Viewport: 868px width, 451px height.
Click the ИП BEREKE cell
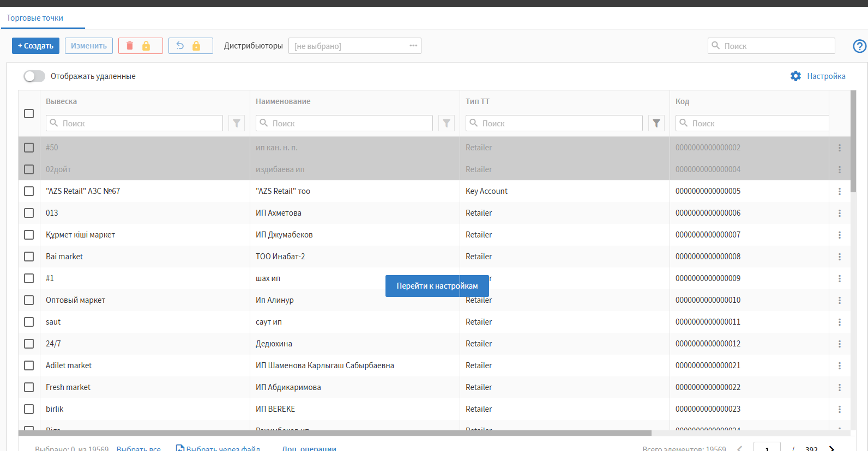pyautogui.click(x=275, y=409)
